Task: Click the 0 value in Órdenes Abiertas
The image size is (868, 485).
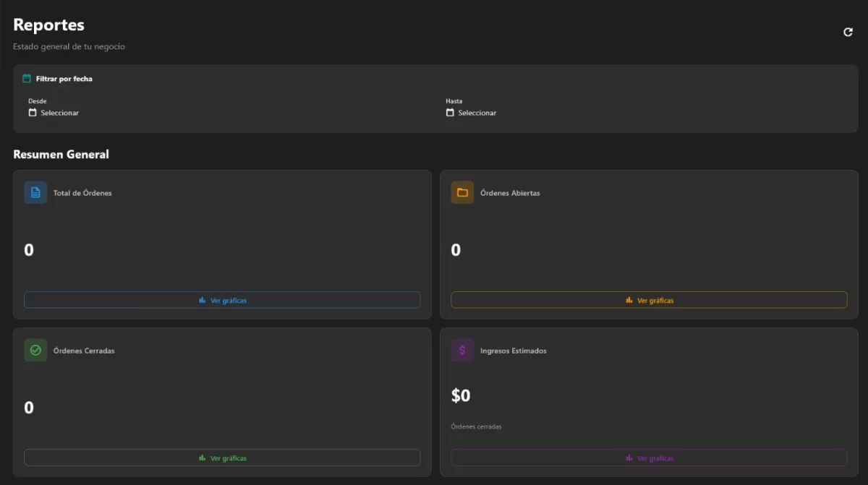Action: coord(456,250)
